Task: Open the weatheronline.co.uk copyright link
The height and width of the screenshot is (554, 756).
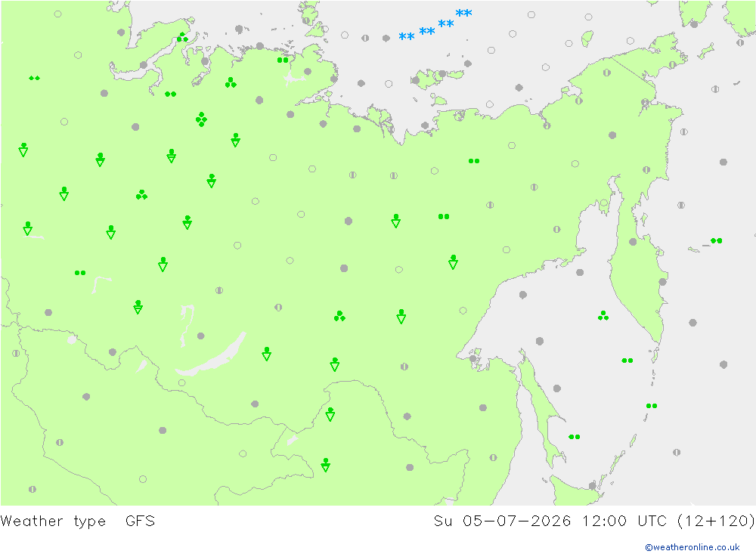Action: point(692,547)
